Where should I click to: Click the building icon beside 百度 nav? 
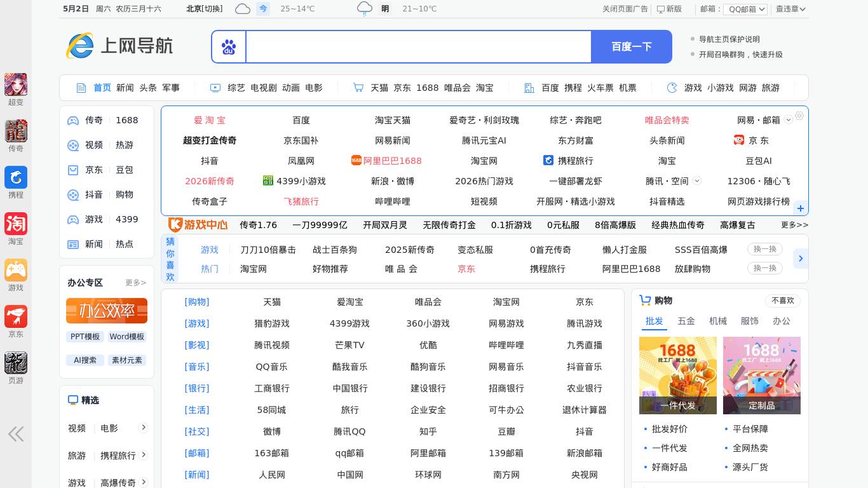pos(529,88)
